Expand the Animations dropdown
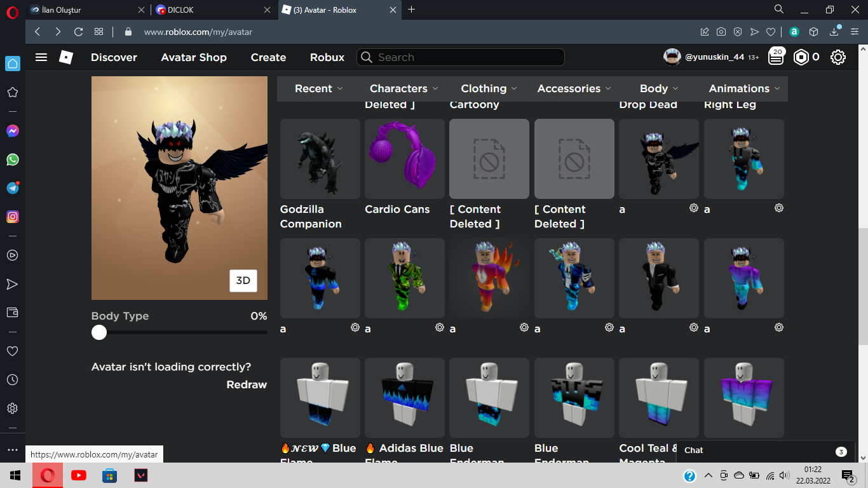This screenshot has width=868, height=488. [744, 88]
